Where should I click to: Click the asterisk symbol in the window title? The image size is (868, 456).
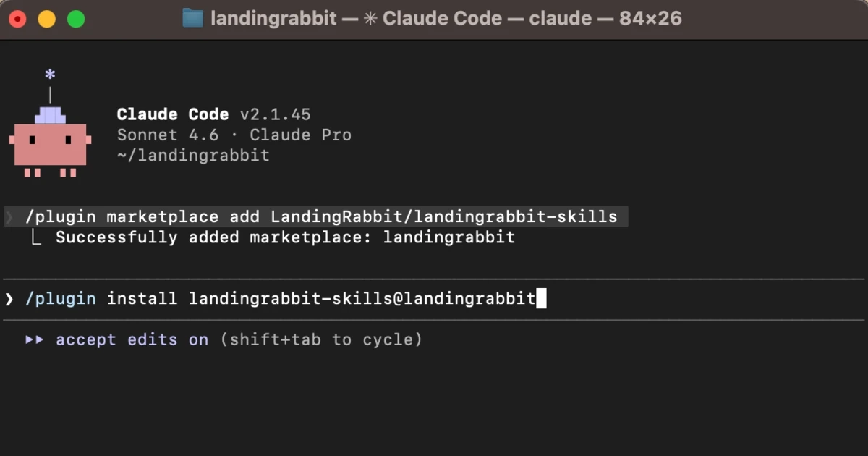pyautogui.click(x=370, y=19)
